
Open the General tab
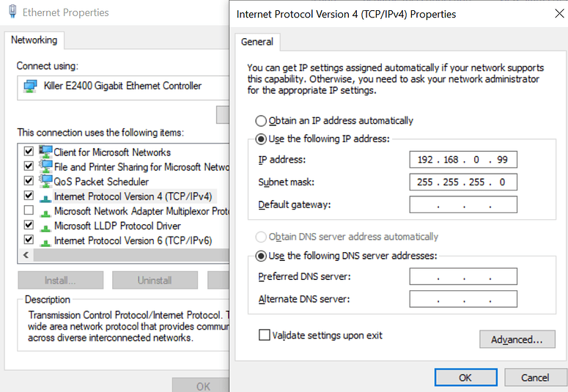[257, 42]
